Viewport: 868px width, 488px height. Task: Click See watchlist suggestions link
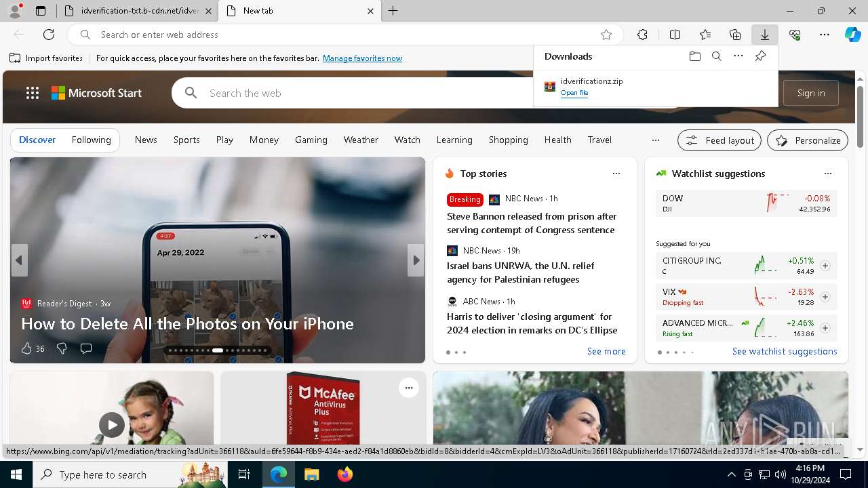(785, 351)
